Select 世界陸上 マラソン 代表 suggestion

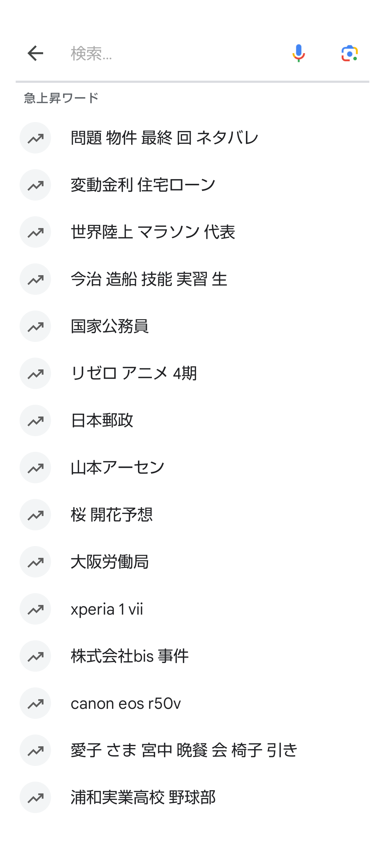coord(192,232)
